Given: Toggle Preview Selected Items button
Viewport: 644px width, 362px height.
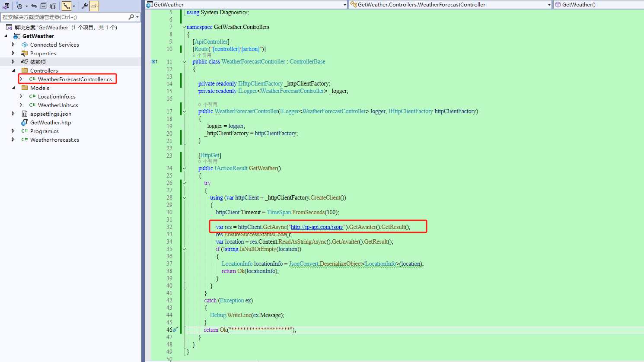Looking at the screenshot, I should (94, 6).
